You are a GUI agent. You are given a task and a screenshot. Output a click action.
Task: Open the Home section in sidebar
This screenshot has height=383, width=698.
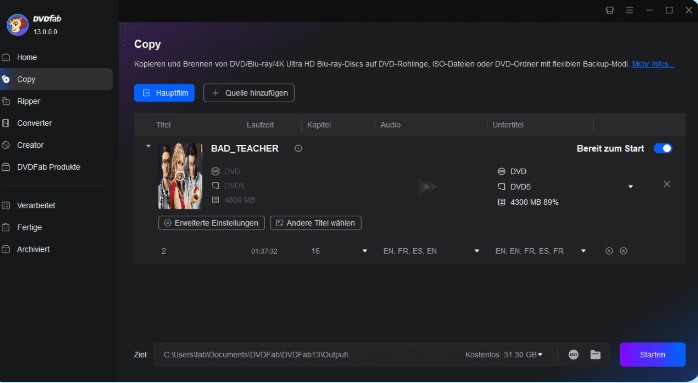27,57
